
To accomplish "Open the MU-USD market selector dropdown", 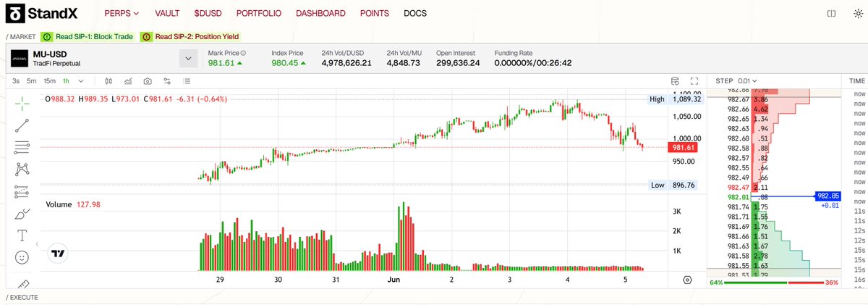I will (188, 59).
